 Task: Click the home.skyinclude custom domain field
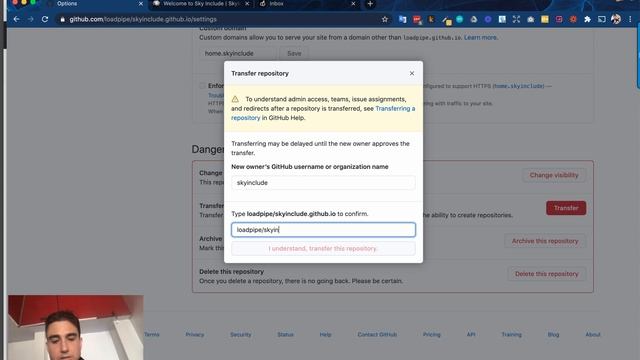pos(238,53)
